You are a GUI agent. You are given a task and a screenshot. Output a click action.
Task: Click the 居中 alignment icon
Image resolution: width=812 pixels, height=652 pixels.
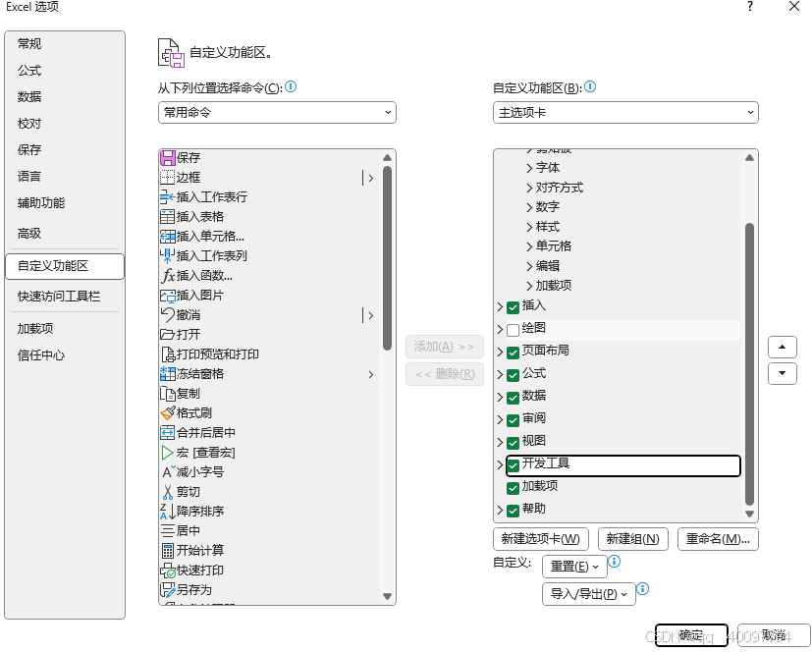(x=167, y=531)
